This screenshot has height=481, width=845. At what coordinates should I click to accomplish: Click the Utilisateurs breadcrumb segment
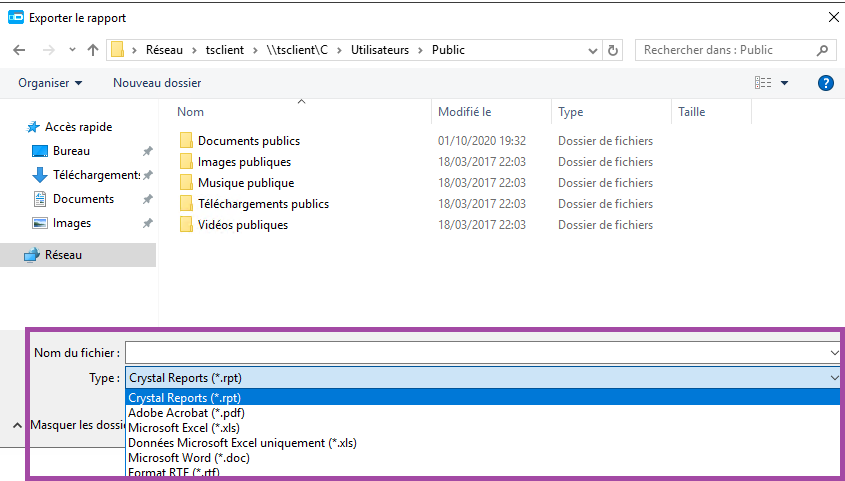point(380,50)
